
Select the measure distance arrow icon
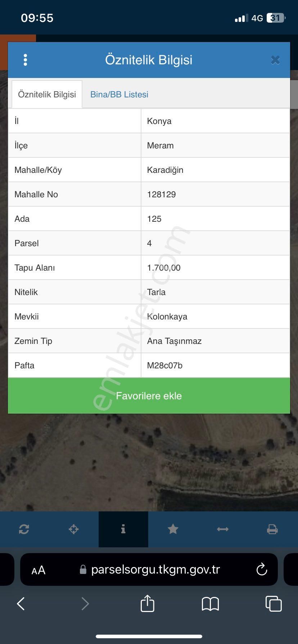click(223, 529)
